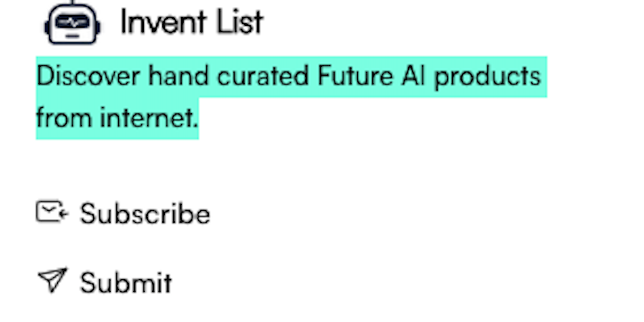This screenshot has width=644, height=322.
Task: Click the word "products" in the tagline
Action: pyautogui.click(x=487, y=77)
